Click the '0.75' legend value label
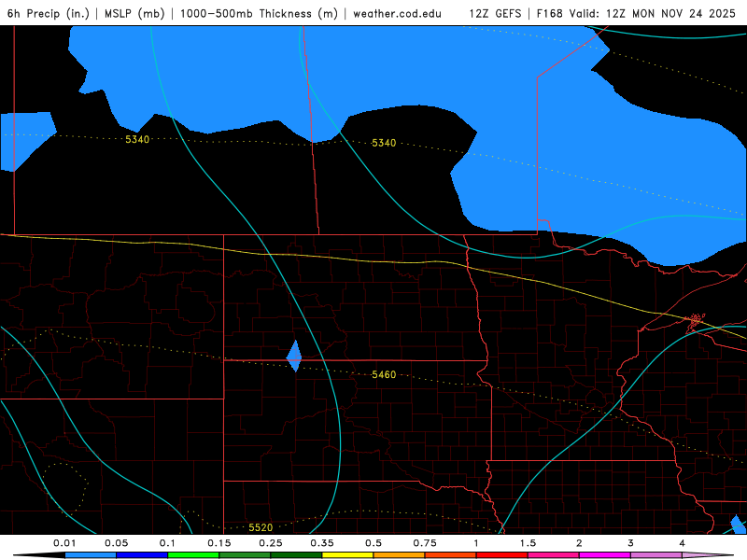Viewport: 747px width, 560px height. click(x=425, y=543)
